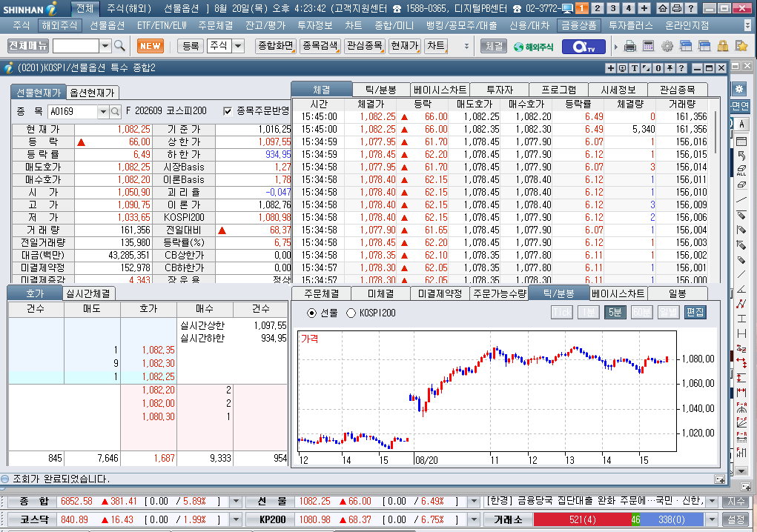Switch to the 베이시스차트 top tab
757x532 pixels.
coord(440,90)
